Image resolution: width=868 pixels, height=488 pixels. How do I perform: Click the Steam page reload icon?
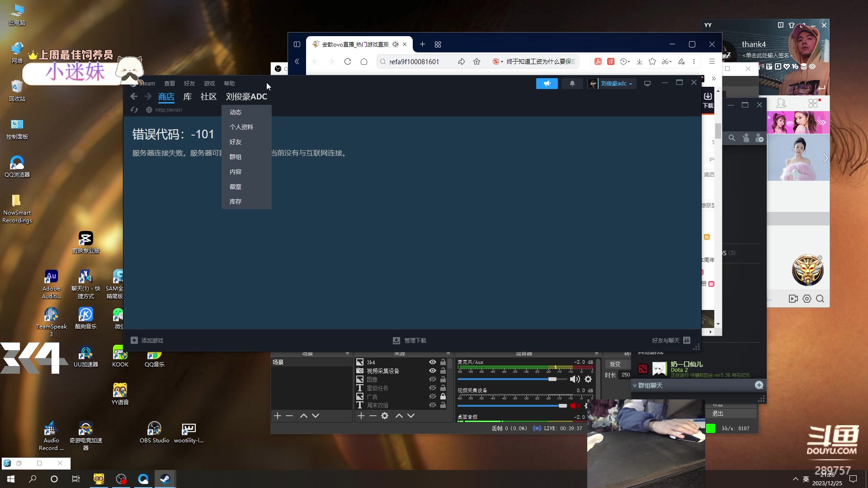[134, 110]
